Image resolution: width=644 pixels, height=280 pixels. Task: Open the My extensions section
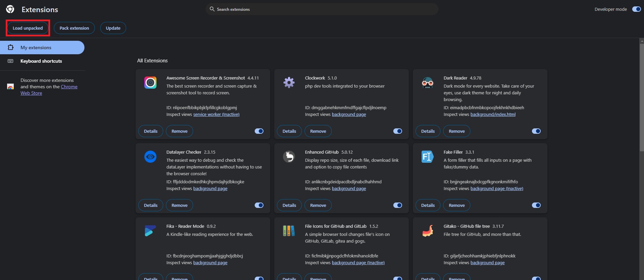[42, 48]
